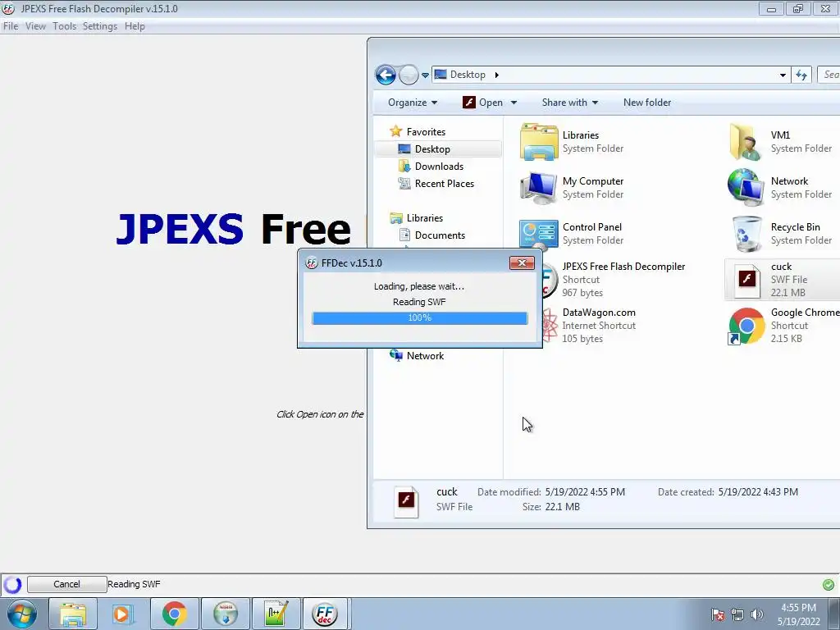Open Windows Media Player from the taskbar
The height and width of the screenshot is (630, 840).
click(121, 614)
